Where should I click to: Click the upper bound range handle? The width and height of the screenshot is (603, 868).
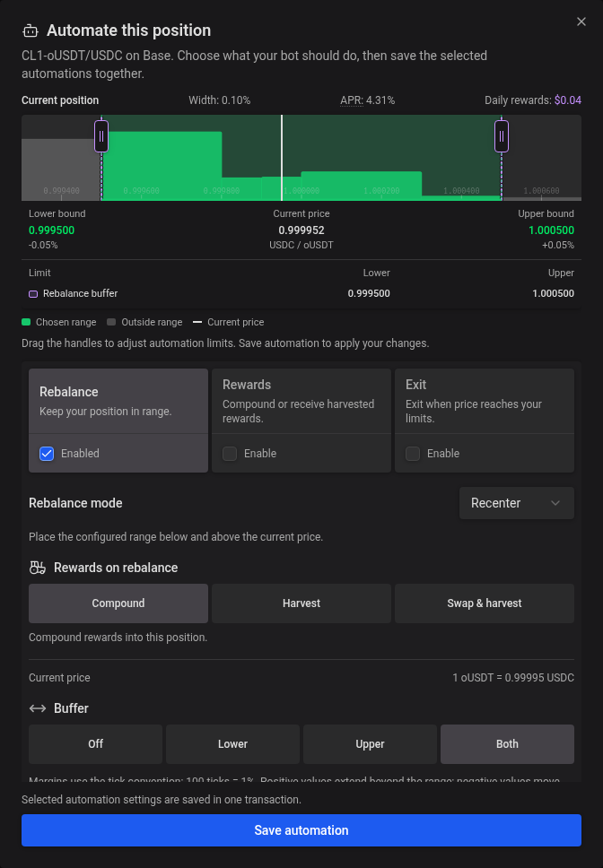[x=501, y=136]
